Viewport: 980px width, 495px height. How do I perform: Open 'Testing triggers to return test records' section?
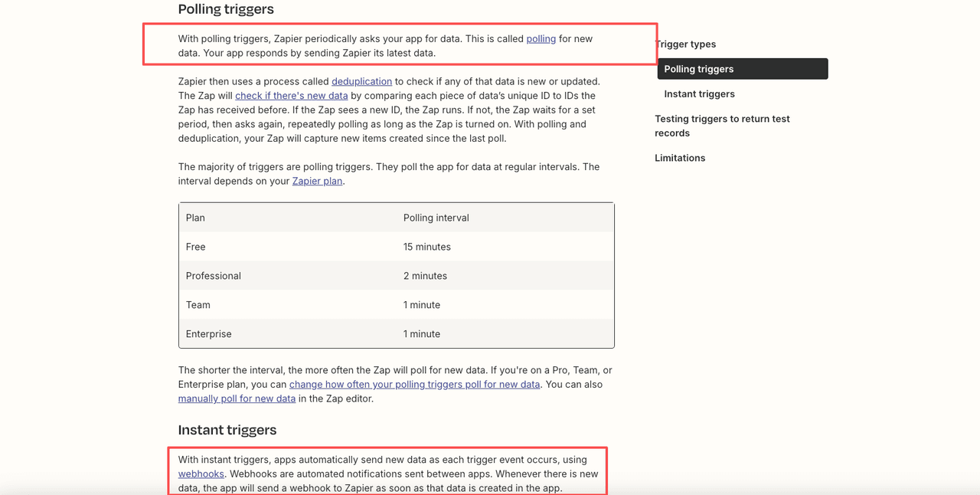pos(722,126)
